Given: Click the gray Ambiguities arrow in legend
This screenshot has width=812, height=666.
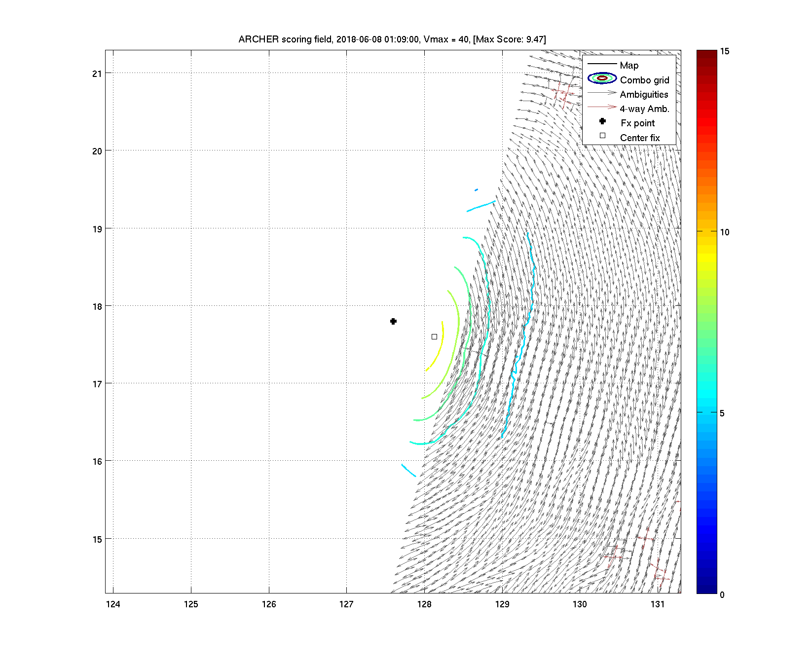Looking at the screenshot, I should point(602,93).
